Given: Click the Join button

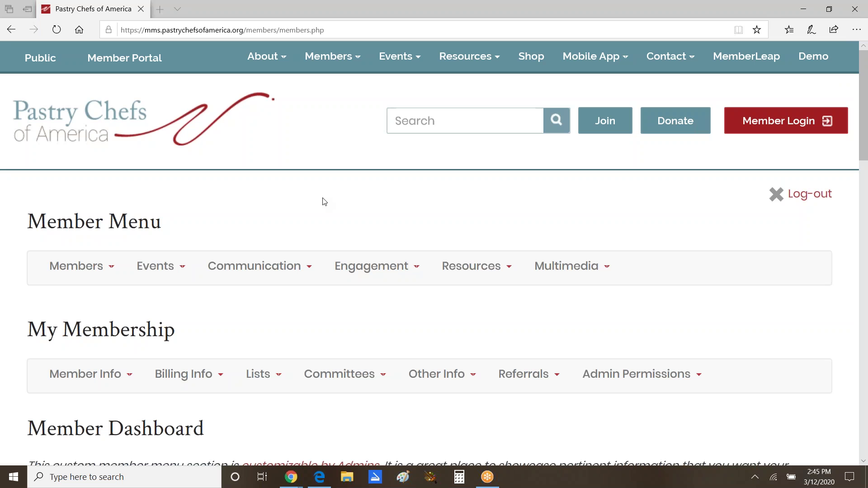Looking at the screenshot, I should coord(605,121).
